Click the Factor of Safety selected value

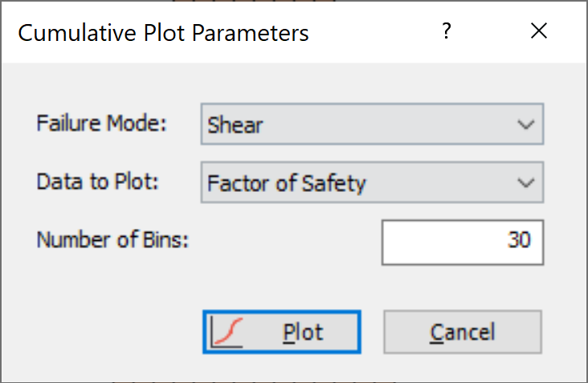[x=287, y=184]
